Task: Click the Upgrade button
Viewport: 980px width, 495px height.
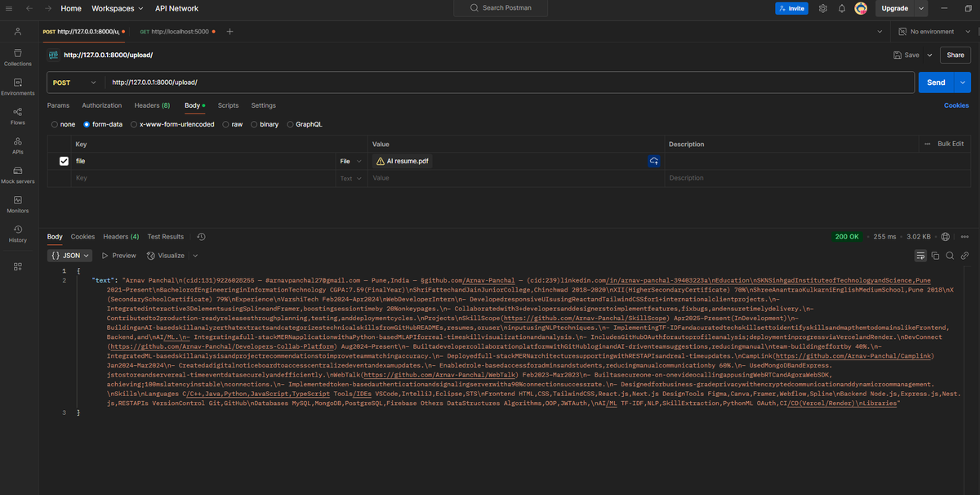Action: click(x=894, y=8)
